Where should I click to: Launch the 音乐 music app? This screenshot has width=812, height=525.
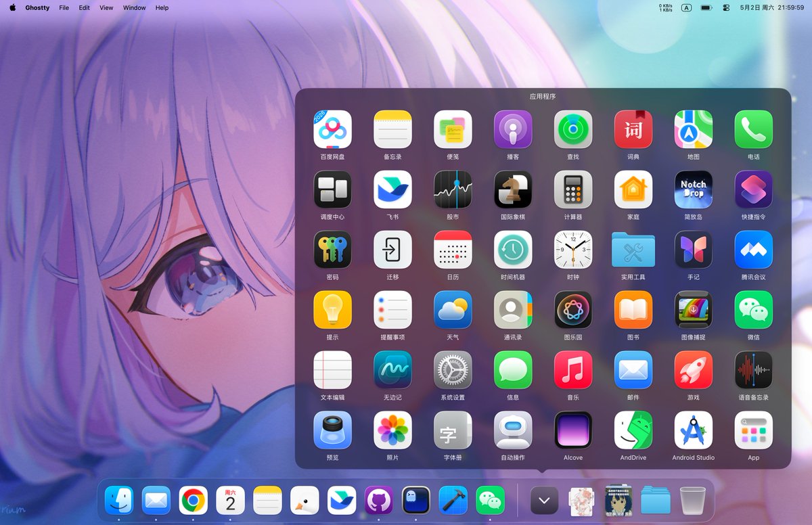573,370
